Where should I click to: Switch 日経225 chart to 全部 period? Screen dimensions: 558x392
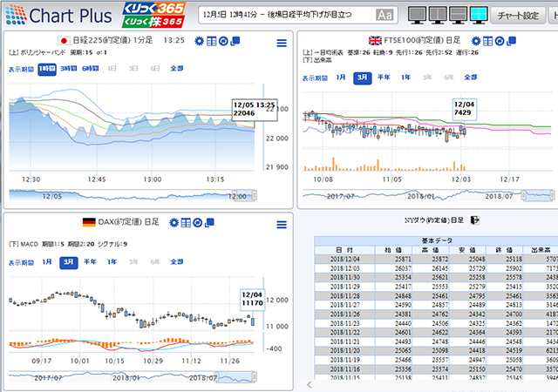pyautogui.click(x=177, y=68)
